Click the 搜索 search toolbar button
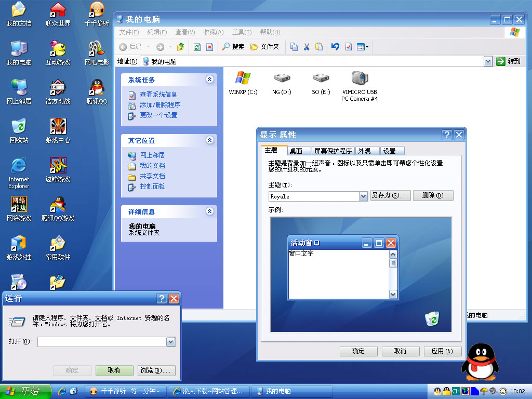532x399 pixels. pos(233,47)
